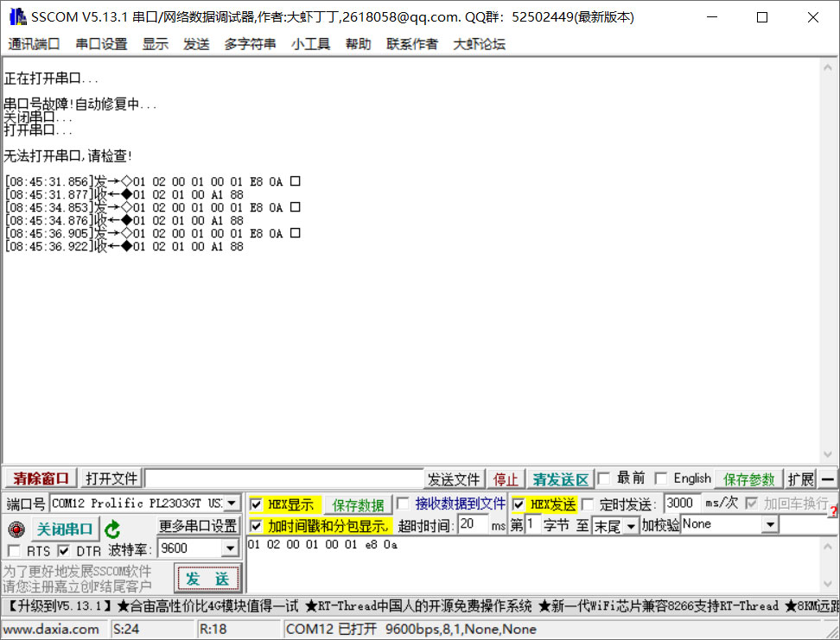Screen dimensions: 840x640
Task: Open the 帮助 menu
Action: [x=358, y=44]
